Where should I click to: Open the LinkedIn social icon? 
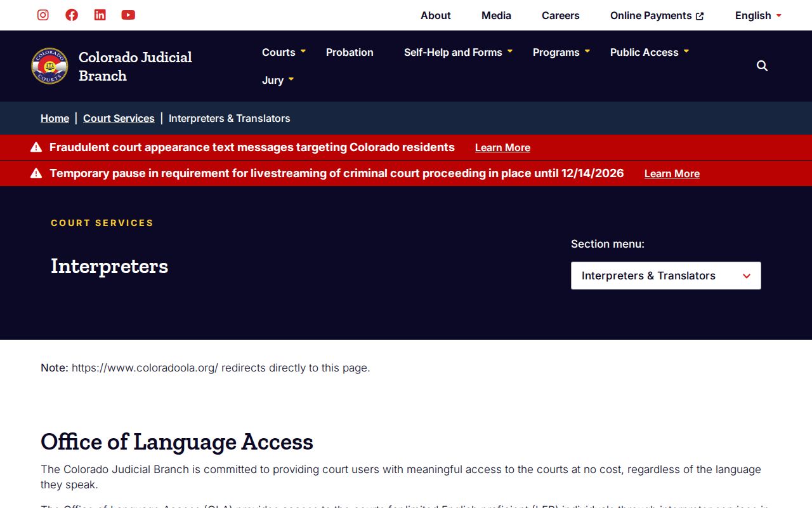[x=100, y=15]
